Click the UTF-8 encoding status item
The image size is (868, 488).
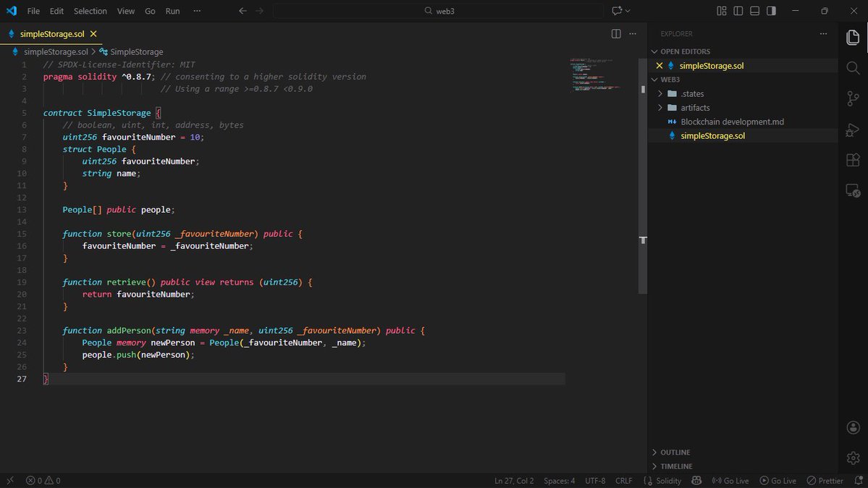(x=595, y=481)
